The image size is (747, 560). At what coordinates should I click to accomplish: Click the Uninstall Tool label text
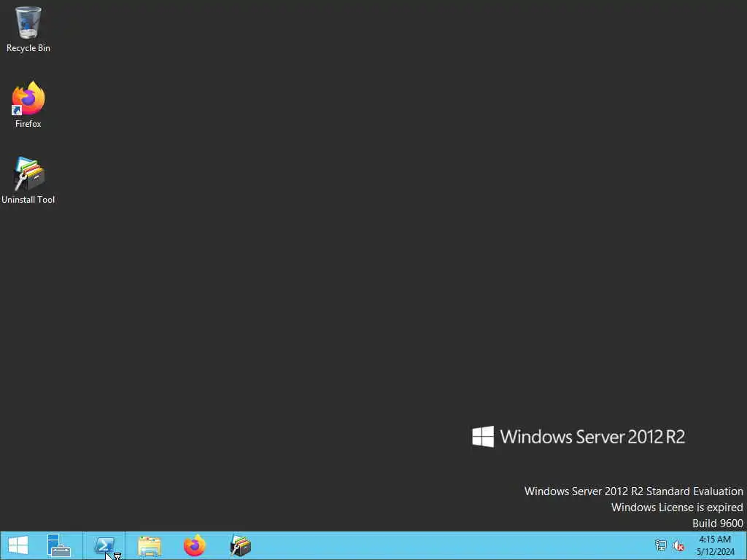click(28, 200)
